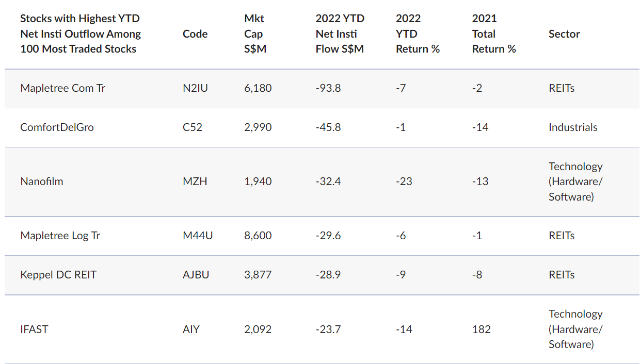
Task: Click the Nanofilm stock name
Action: [42, 181]
